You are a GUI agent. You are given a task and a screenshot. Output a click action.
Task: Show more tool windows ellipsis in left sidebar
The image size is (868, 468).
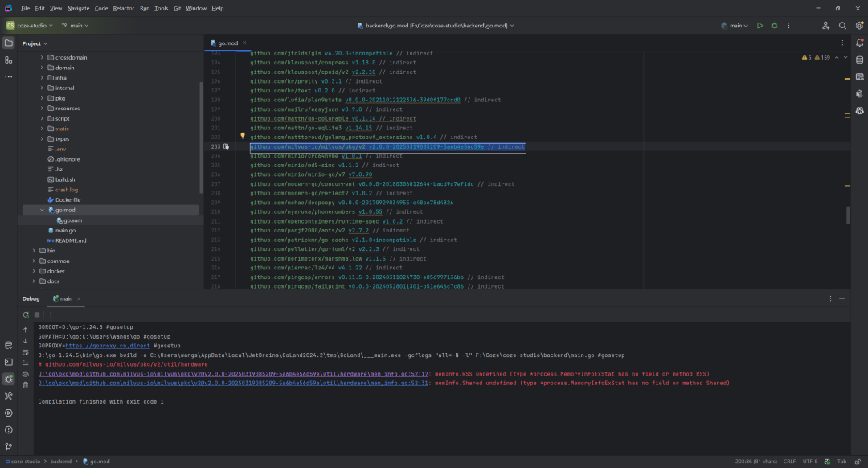8,77
